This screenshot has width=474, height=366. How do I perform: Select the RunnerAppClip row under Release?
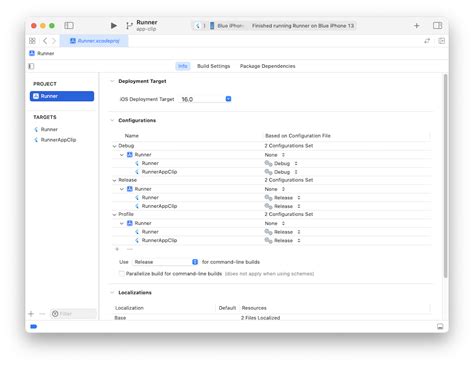click(x=272, y=206)
